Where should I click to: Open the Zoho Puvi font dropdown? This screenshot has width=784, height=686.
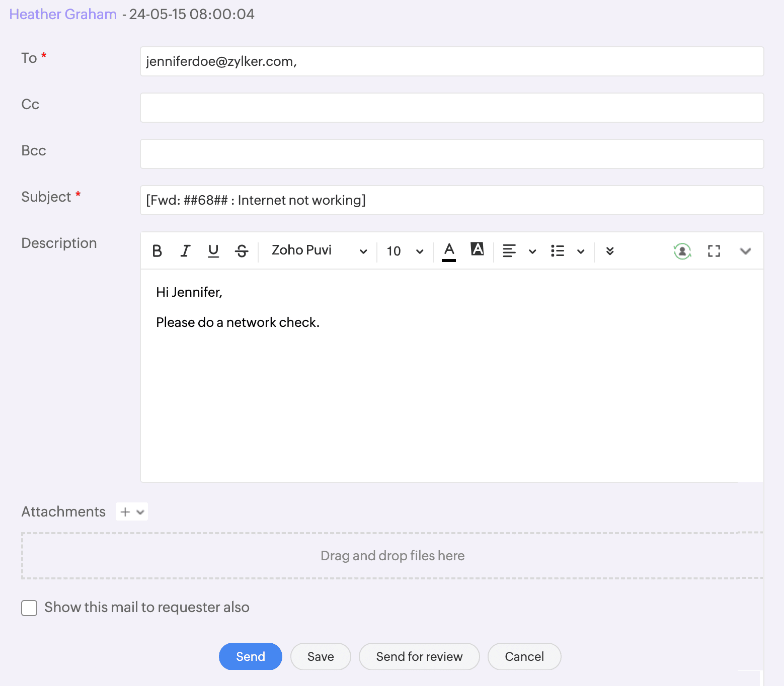click(x=319, y=250)
